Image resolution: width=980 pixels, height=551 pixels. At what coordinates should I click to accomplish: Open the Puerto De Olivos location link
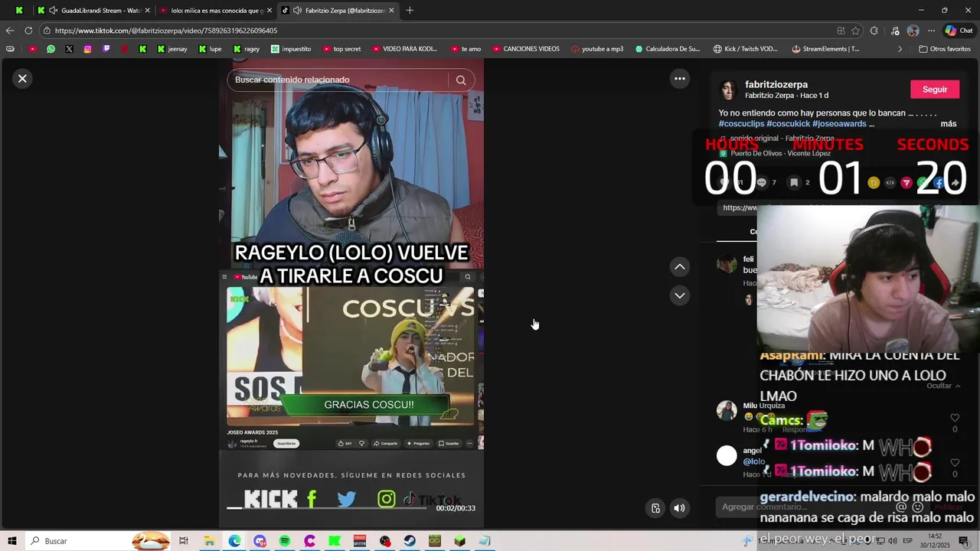point(780,153)
